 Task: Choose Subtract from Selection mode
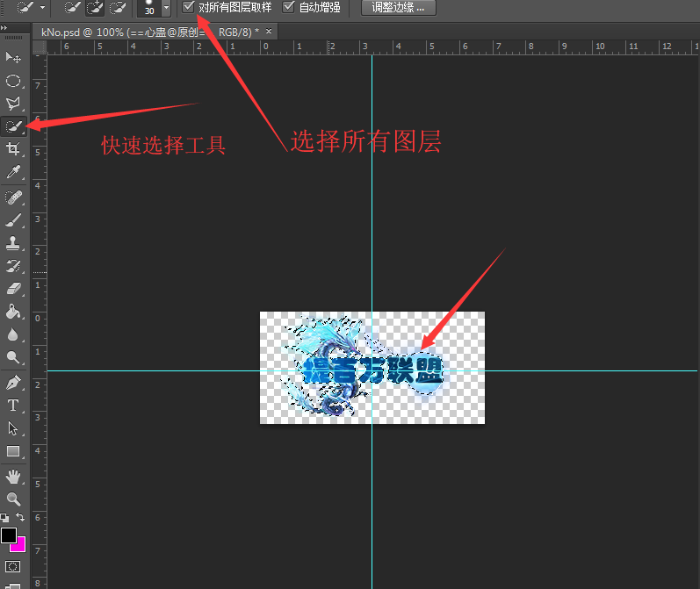(118, 8)
